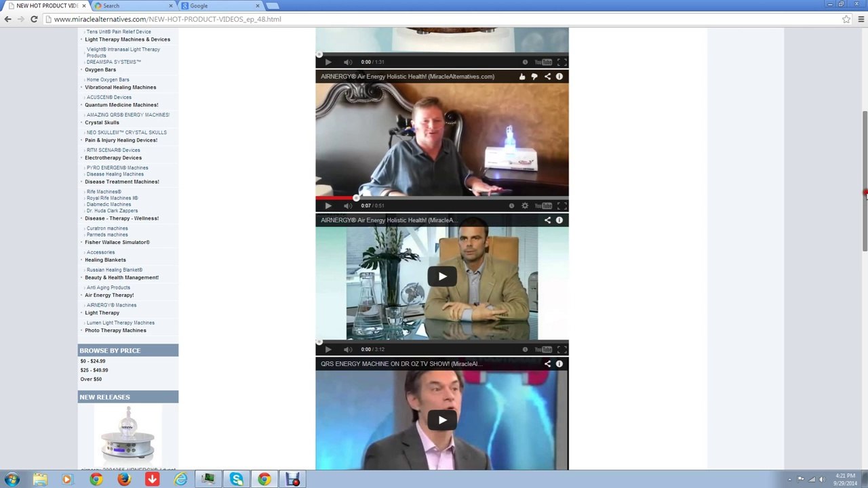Play the 1:31 video at top

tap(328, 62)
